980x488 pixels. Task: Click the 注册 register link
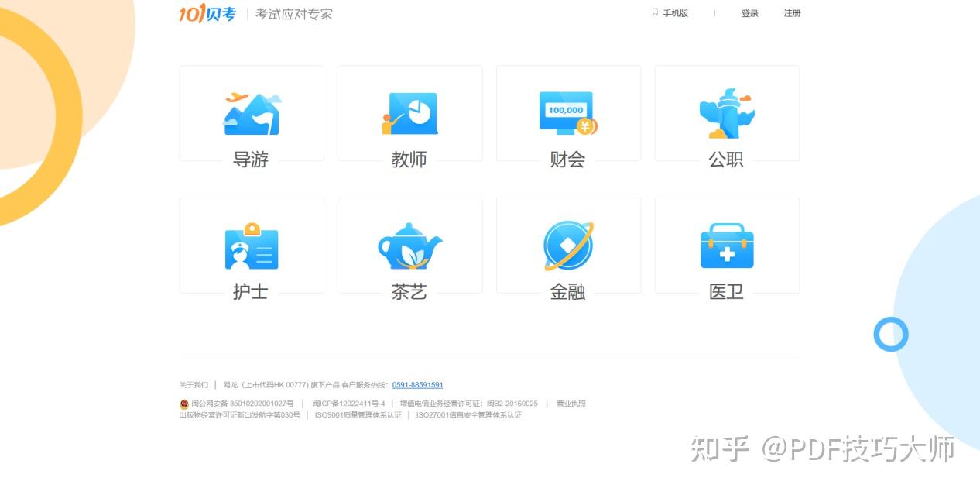(x=792, y=13)
